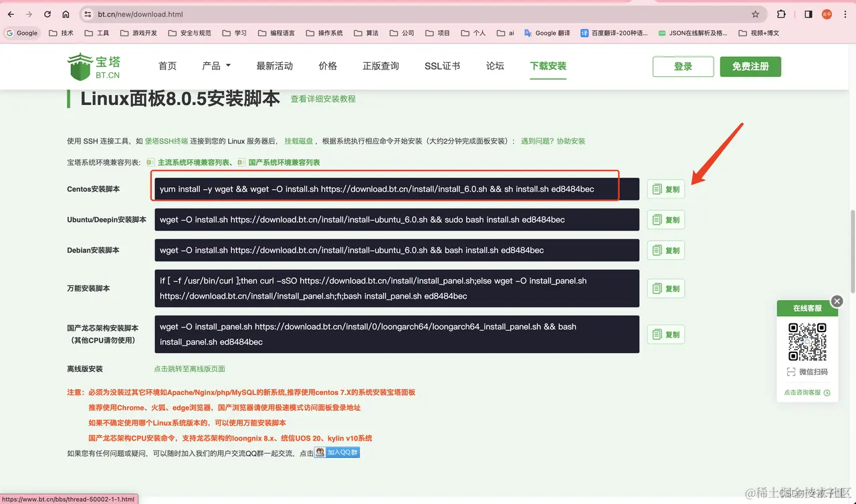Open the 公司 bookmark folder
Screen dimensions: 856x504
click(402, 33)
